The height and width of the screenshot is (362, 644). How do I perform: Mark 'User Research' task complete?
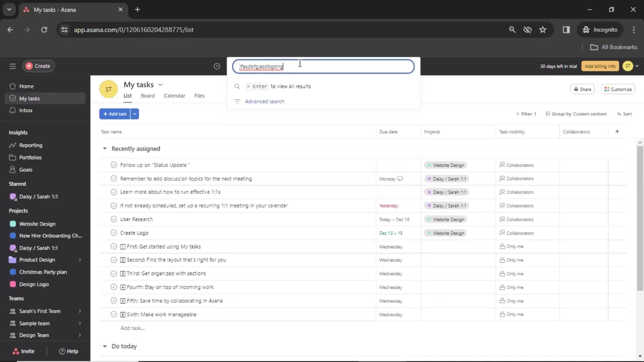114,219
